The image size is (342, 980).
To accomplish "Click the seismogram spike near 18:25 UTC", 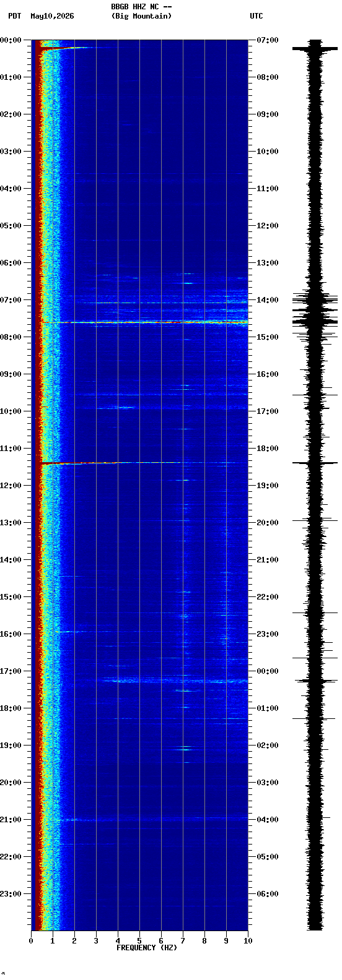I will (315, 463).
